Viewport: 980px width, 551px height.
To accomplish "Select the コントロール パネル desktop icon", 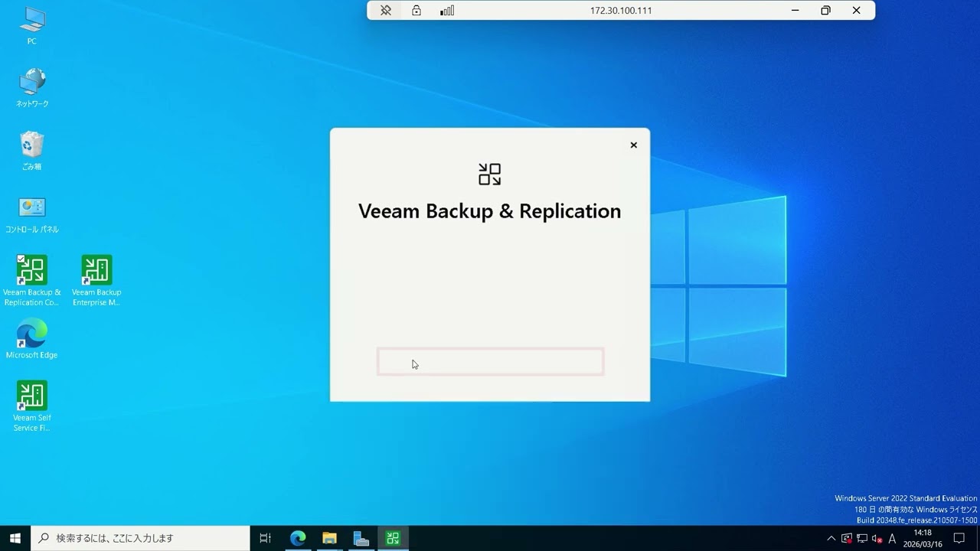I will 31,214.
